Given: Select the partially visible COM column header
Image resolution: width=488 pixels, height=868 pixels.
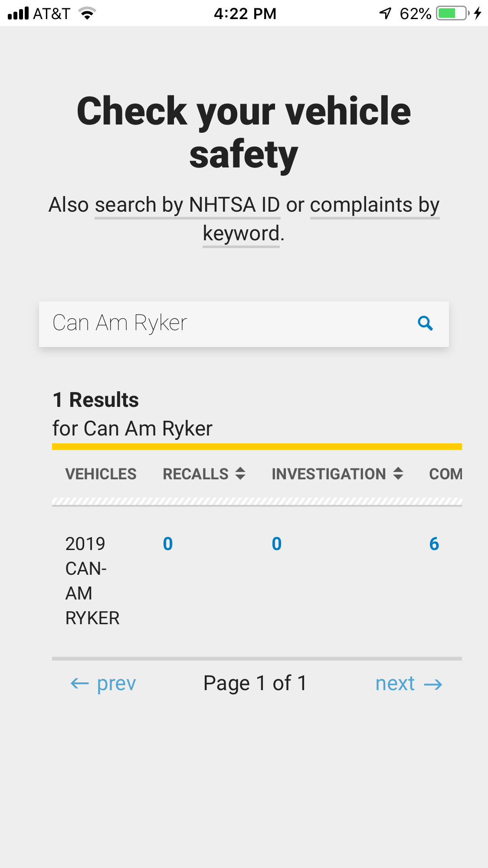Looking at the screenshot, I should (x=445, y=474).
